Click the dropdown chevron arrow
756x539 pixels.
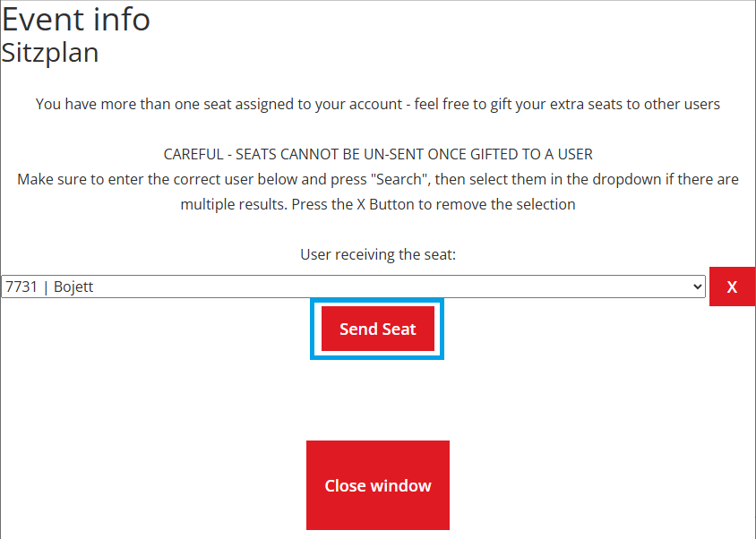698,287
